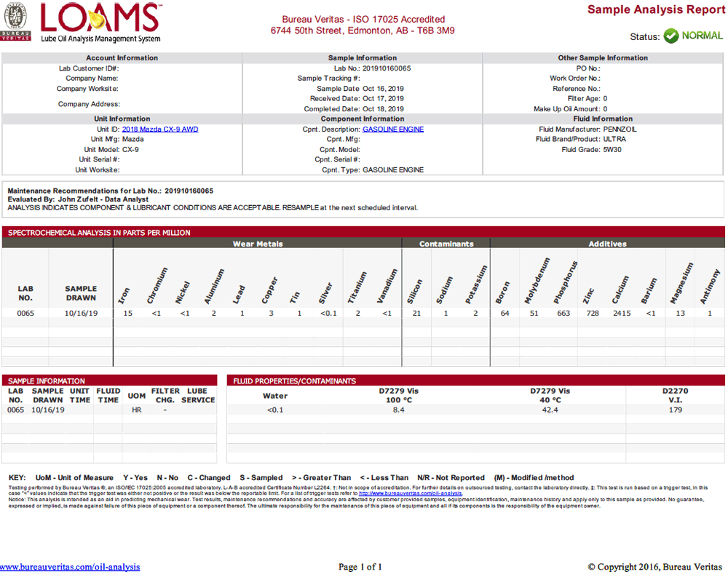The height and width of the screenshot is (574, 728).
Task: Select the Water value <0.1
Action: 275,410
